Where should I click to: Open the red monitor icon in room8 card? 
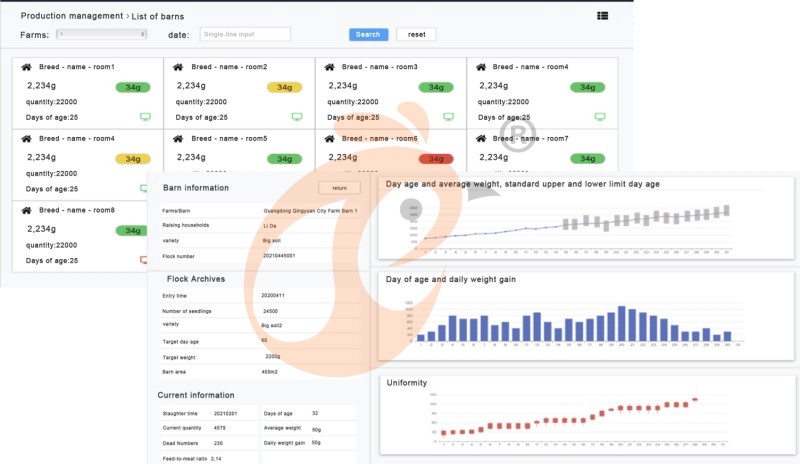144,260
